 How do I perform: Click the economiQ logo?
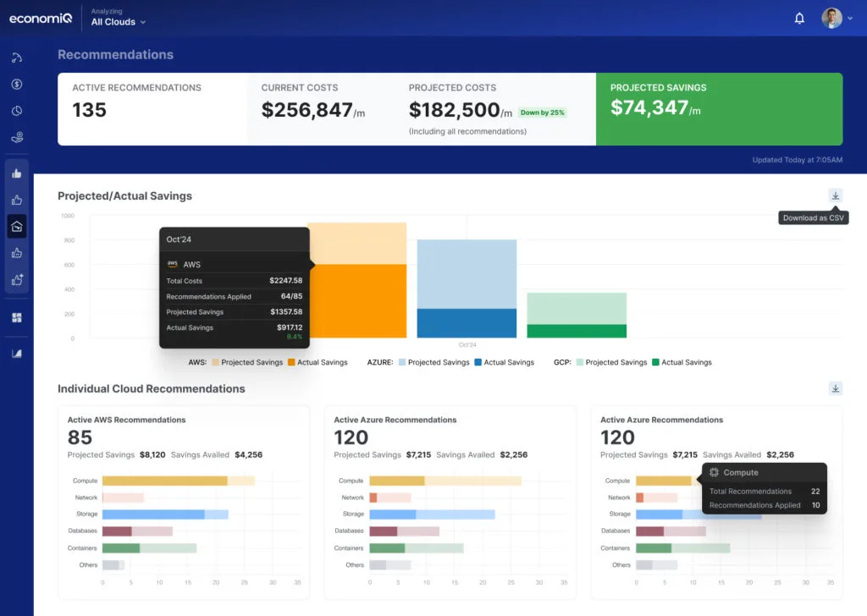click(x=40, y=17)
